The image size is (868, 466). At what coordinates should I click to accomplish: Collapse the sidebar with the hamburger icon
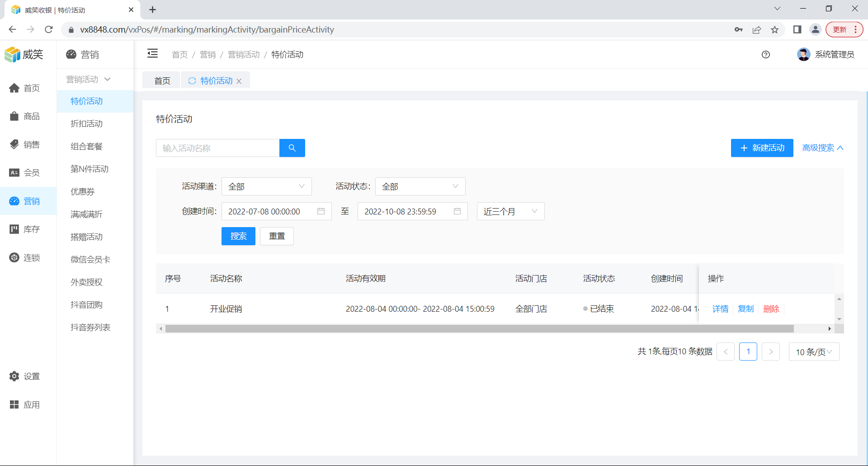(152, 54)
